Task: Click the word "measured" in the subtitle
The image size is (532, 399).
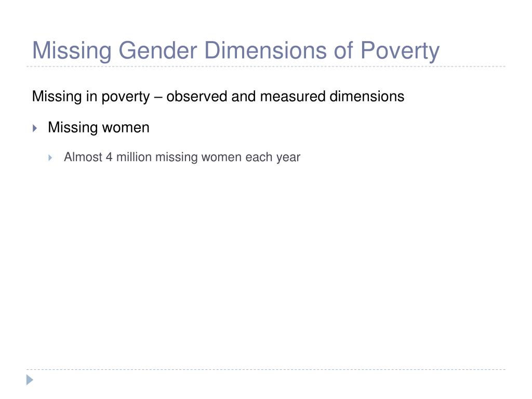Action: (x=293, y=96)
